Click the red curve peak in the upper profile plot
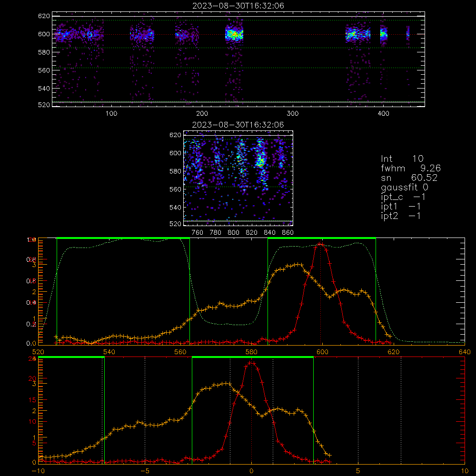Image resolution: width=476 pixels, height=476 pixels. (x=320, y=244)
